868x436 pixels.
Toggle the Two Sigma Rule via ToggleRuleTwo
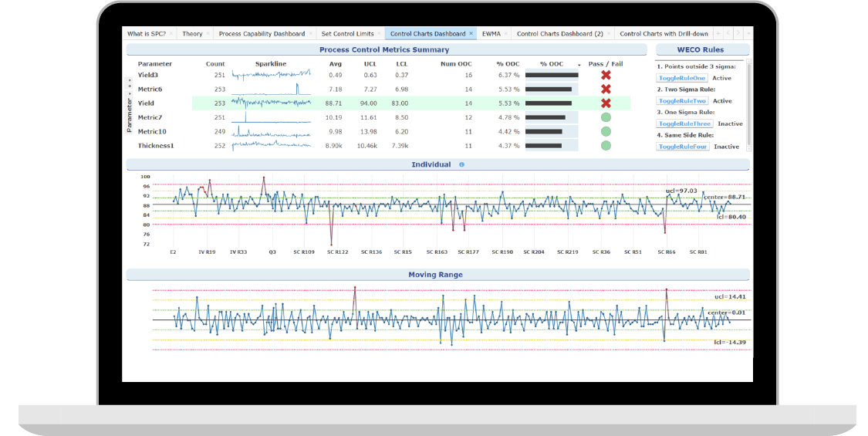[x=682, y=101]
